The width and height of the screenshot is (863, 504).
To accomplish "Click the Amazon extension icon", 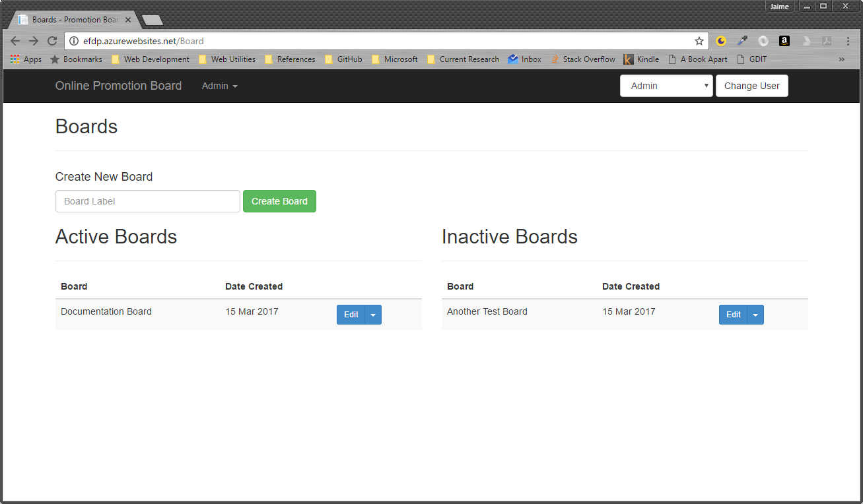I will 784,41.
